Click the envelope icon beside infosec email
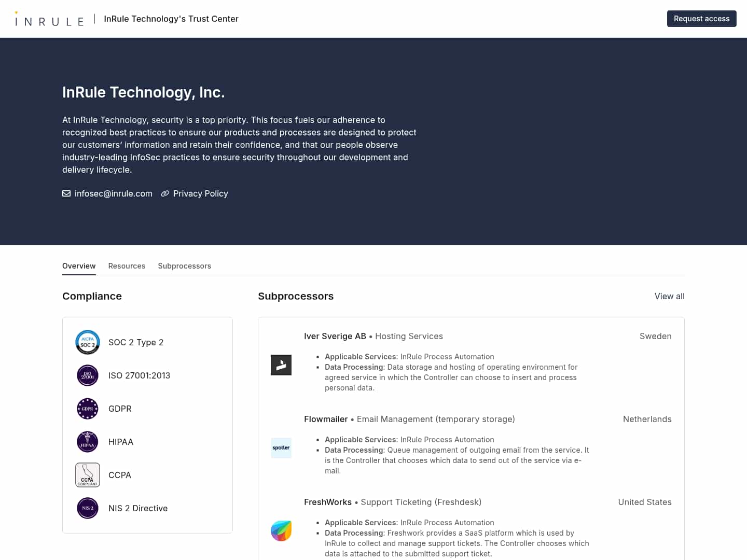Image resolution: width=747 pixels, height=560 pixels. pyautogui.click(x=66, y=193)
